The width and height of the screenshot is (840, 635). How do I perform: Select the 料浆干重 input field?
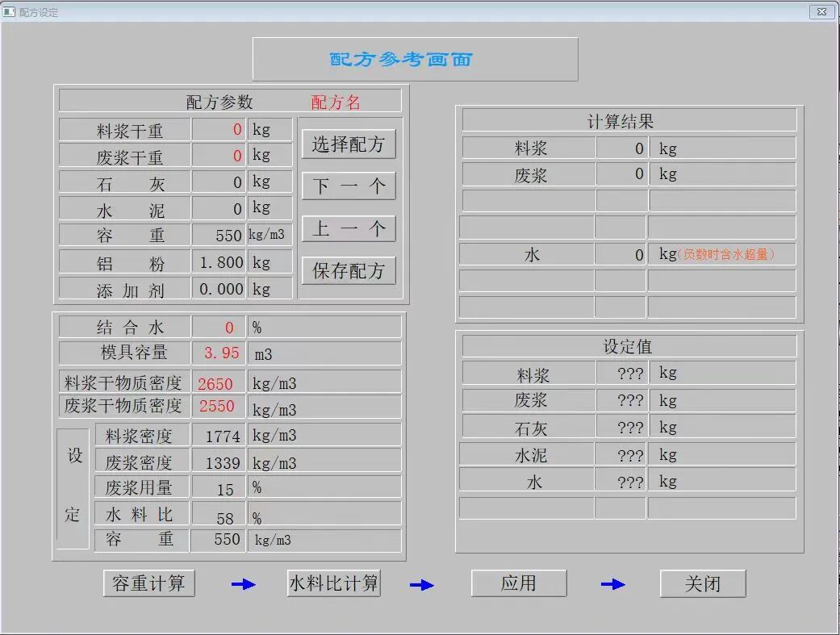coord(219,128)
